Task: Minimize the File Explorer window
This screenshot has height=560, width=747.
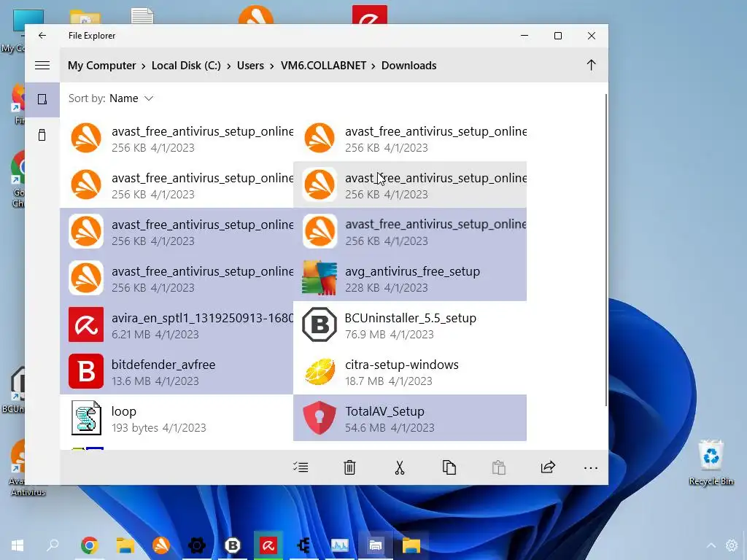Action: tap(525, 36)
